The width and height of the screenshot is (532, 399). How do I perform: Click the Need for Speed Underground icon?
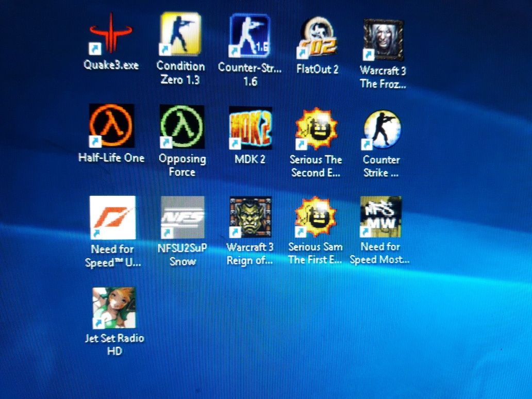pos(113,218)
